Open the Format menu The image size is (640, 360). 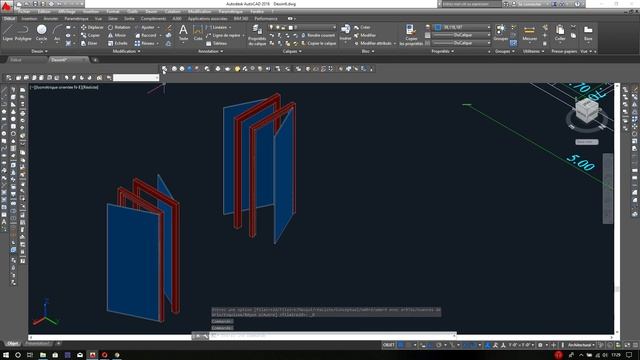pyautogui.click(x=113, y=12)
